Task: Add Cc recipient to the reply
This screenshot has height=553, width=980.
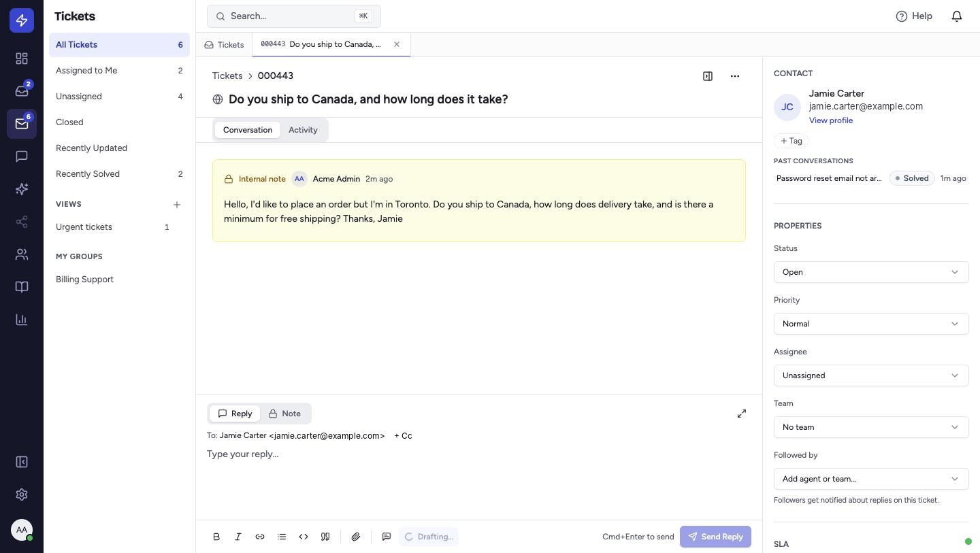Action: 403,436
